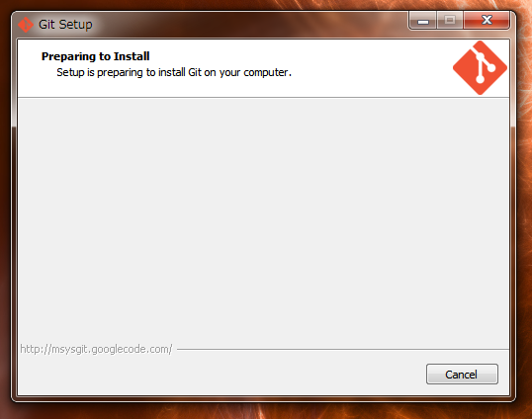Open the Git icon system menu in title bar
Viewport: 532px width, 419px height.
(x=26, y=25)
